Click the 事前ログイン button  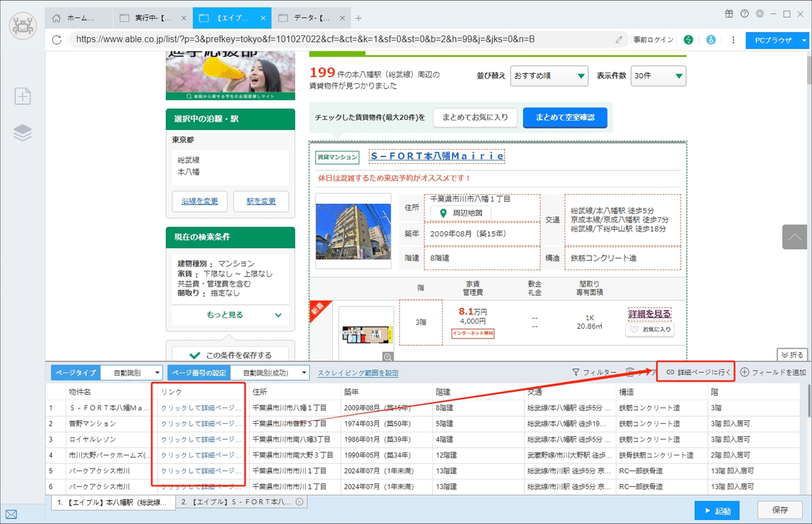[654, 40]
